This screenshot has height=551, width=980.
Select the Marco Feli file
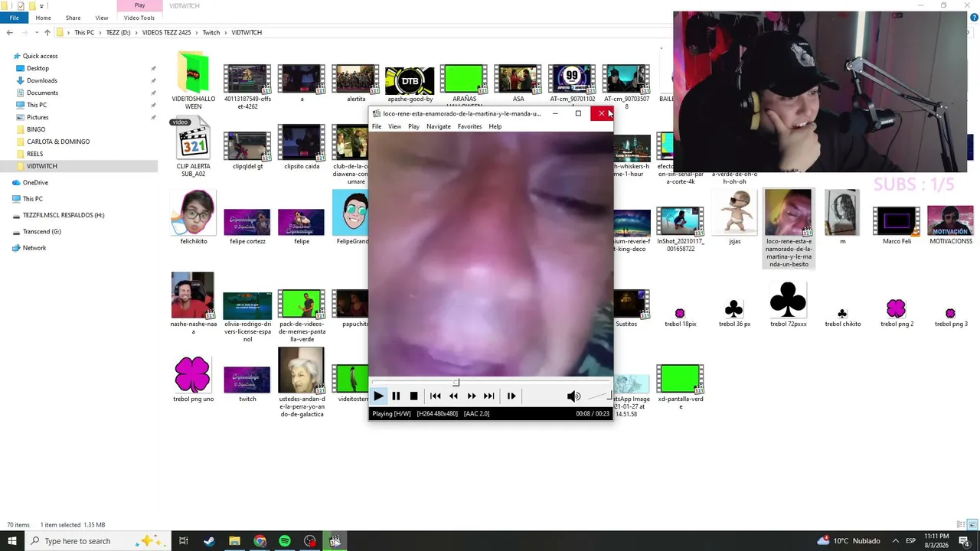(897, 226)
